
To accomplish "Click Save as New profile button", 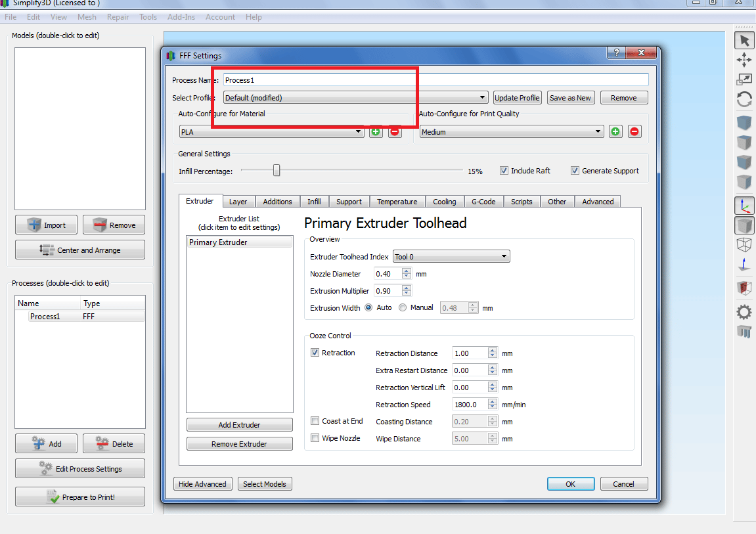I will pos(570,97).
